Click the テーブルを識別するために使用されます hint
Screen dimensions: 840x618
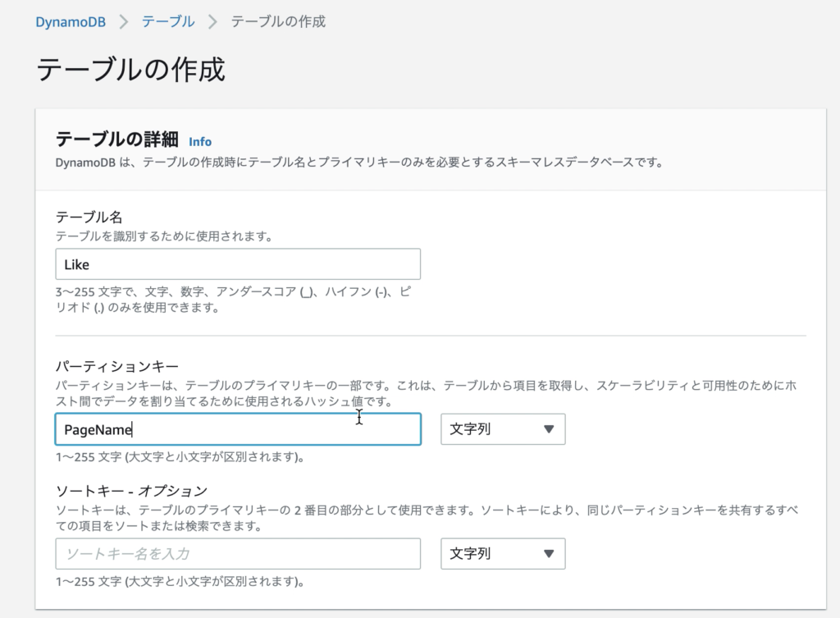click(164, 236)
